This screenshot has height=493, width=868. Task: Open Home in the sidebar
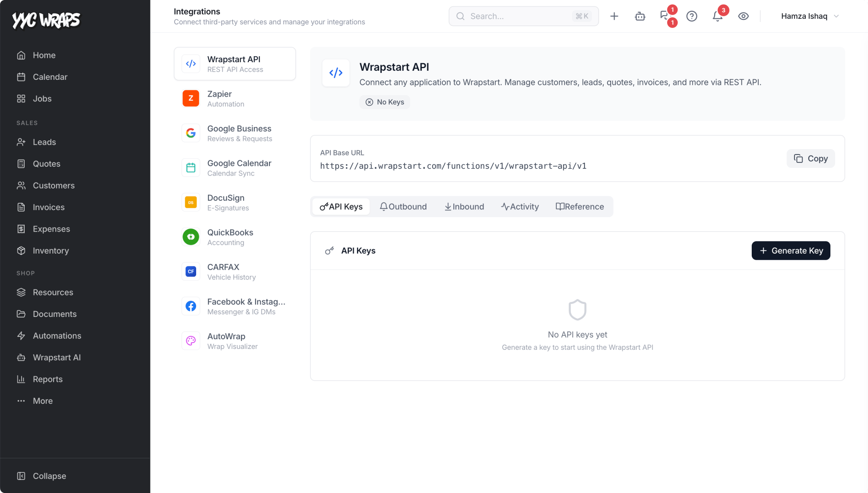coord(44,55)
